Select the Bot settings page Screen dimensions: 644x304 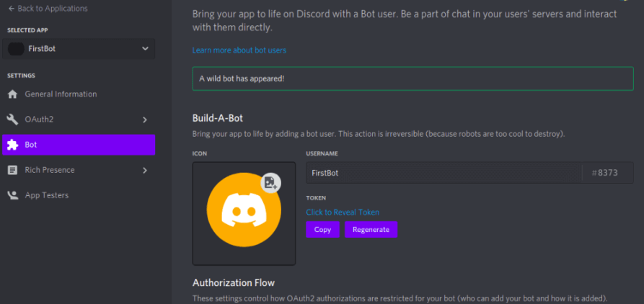[79, 145]
